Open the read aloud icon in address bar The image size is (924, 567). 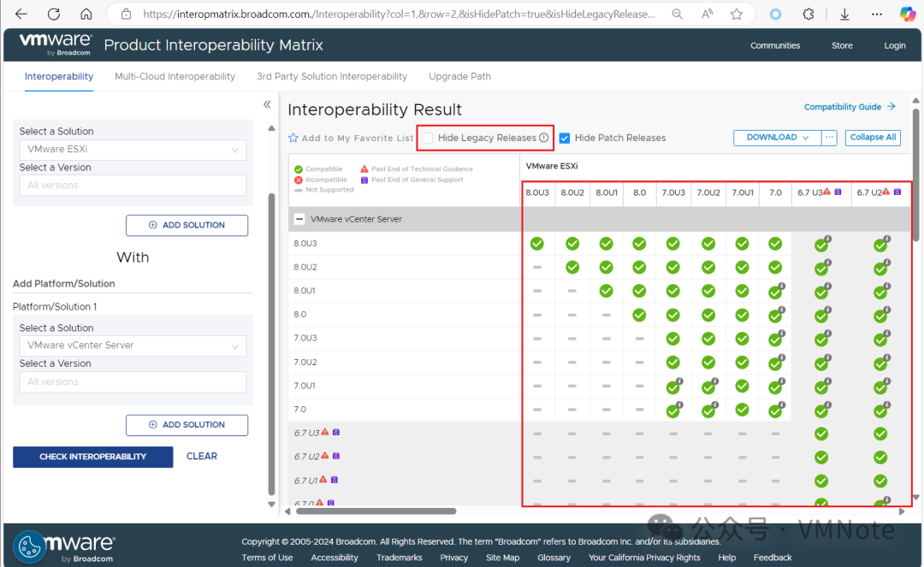pos(708,15)
